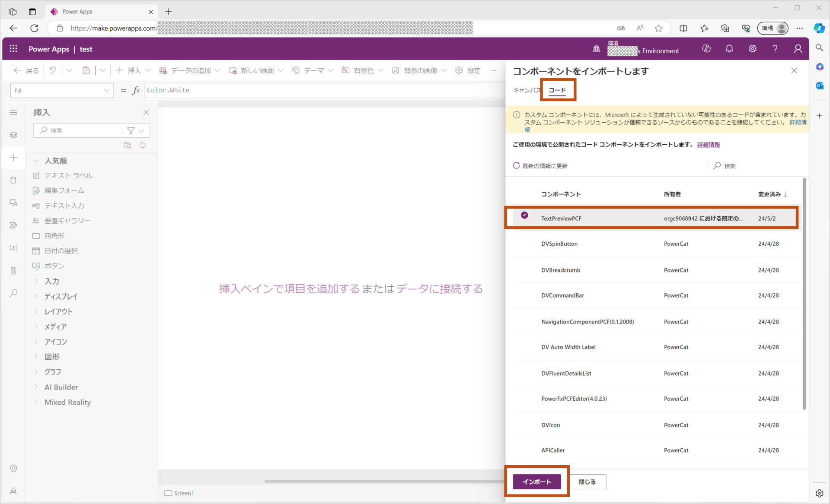Open the Edge Copilot sidebar icon
The width and height of the screenshot is (830, 504).
tap(819, 28)
